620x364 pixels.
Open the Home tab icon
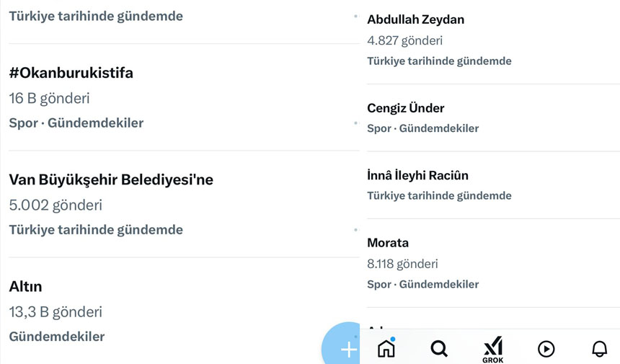point(386,348)
